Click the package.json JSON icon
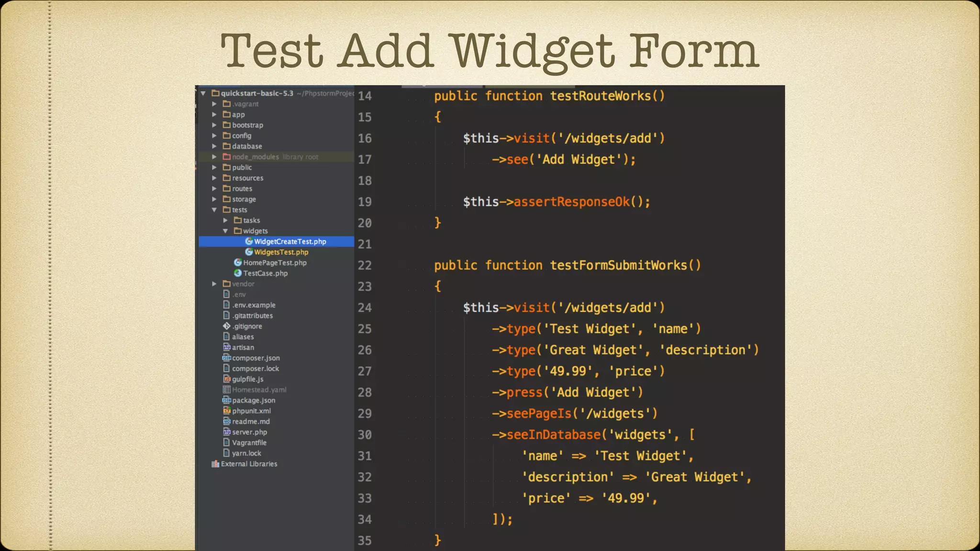Screen dimensions: 980x551 [227, 400]
